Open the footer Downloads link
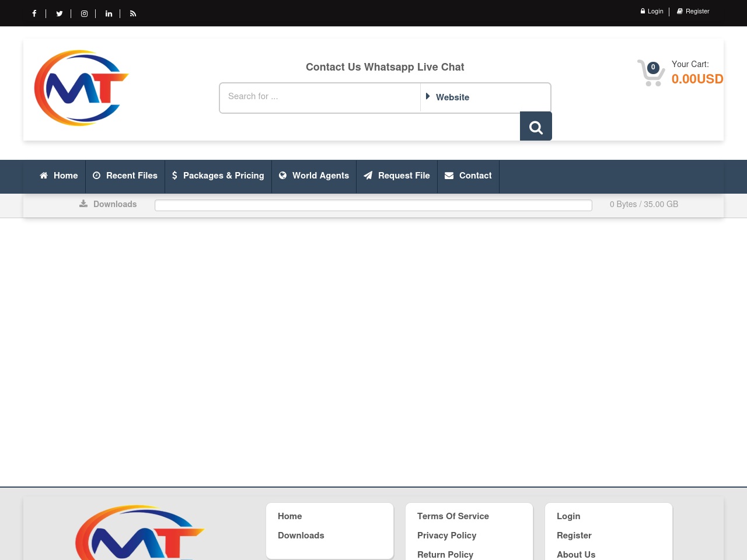Image resolution: width=747 pixels, height=560 pixels. coord(301,535)
